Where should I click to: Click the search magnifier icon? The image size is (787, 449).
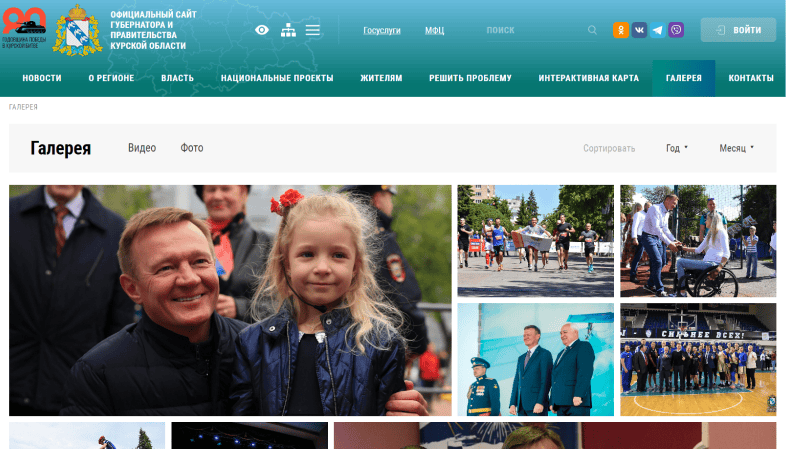pos(592,30)
